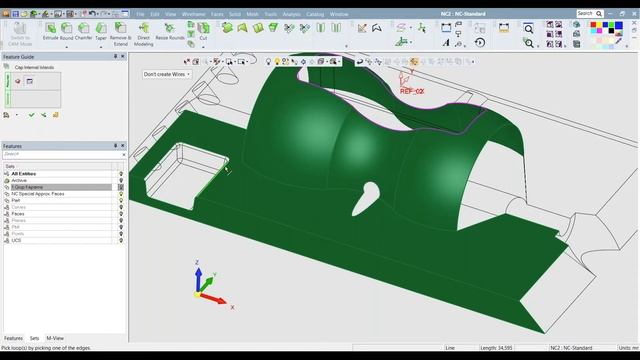
Task: Click the rotate-back arrow icon in viewport toolbar
Action: click(360, 62)
